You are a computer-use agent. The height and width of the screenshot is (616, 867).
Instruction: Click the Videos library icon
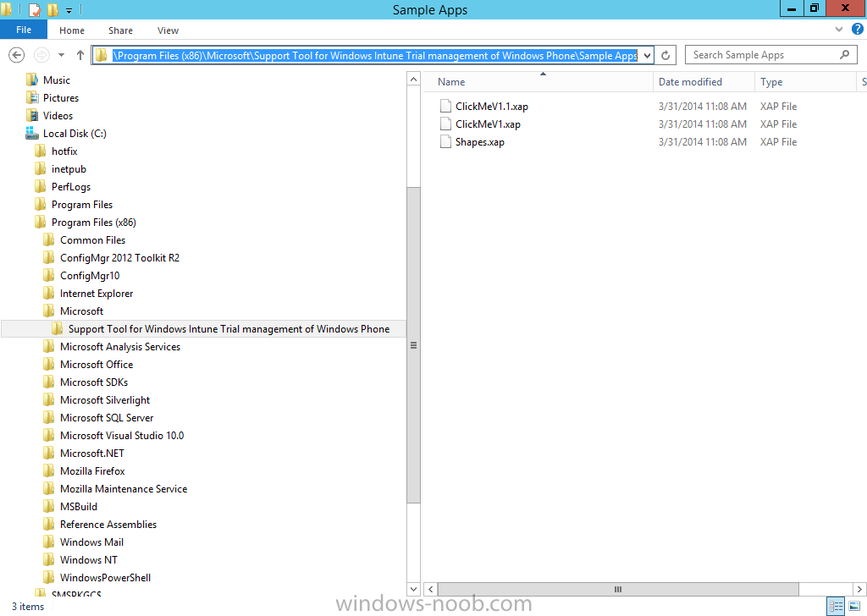(x=32, y=115)
